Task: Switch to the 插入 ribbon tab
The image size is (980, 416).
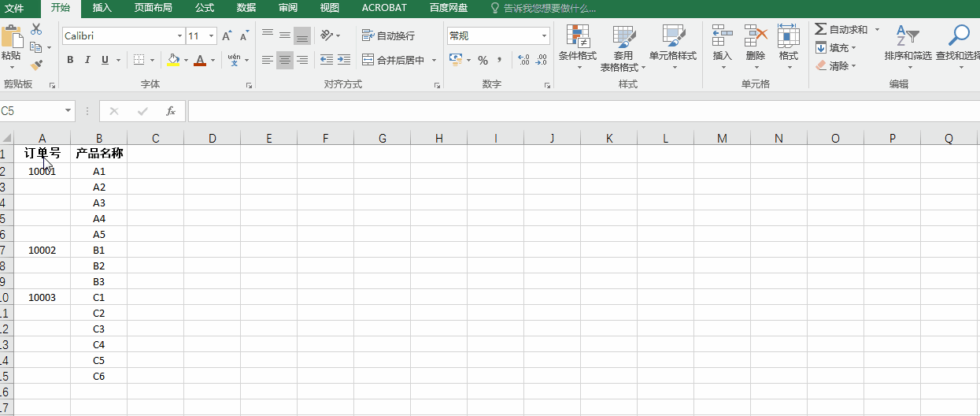Action: 102,8
